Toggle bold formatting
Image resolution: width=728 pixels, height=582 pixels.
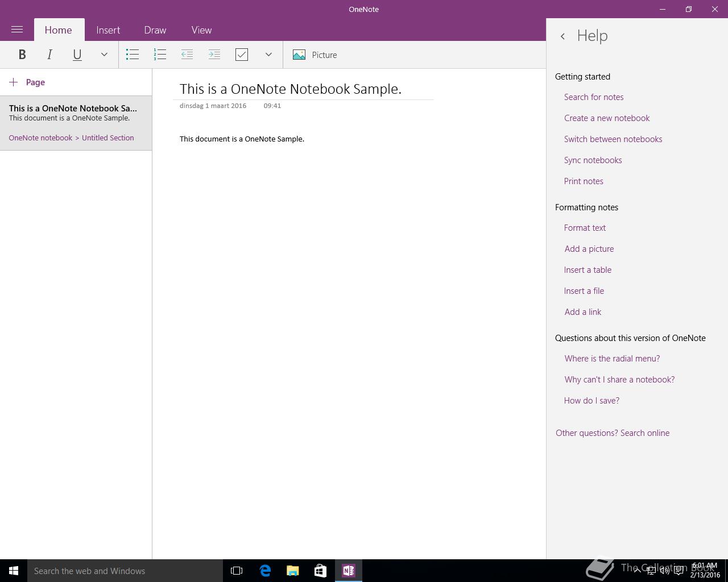point(22,55)
